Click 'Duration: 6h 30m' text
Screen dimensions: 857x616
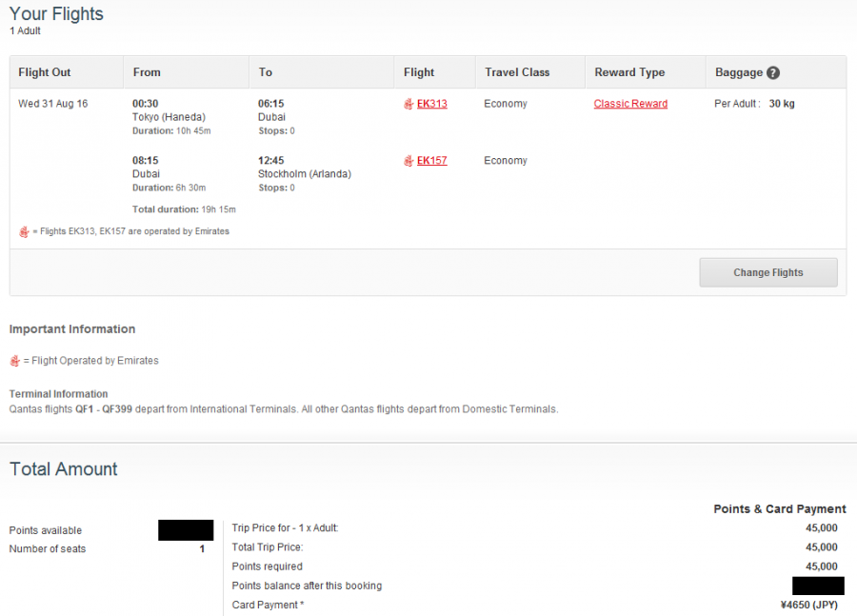click(169, 188)
